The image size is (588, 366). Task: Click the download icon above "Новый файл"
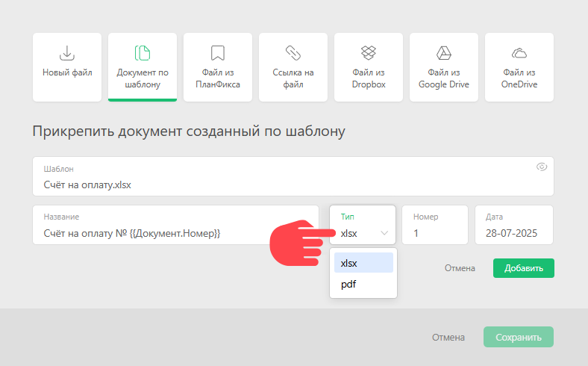click(67, 53)
